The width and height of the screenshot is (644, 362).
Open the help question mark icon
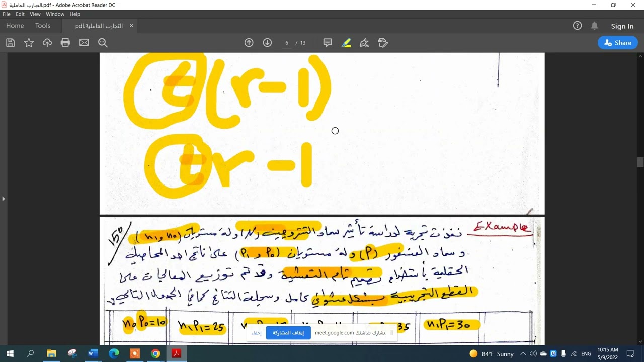point(577,26)
